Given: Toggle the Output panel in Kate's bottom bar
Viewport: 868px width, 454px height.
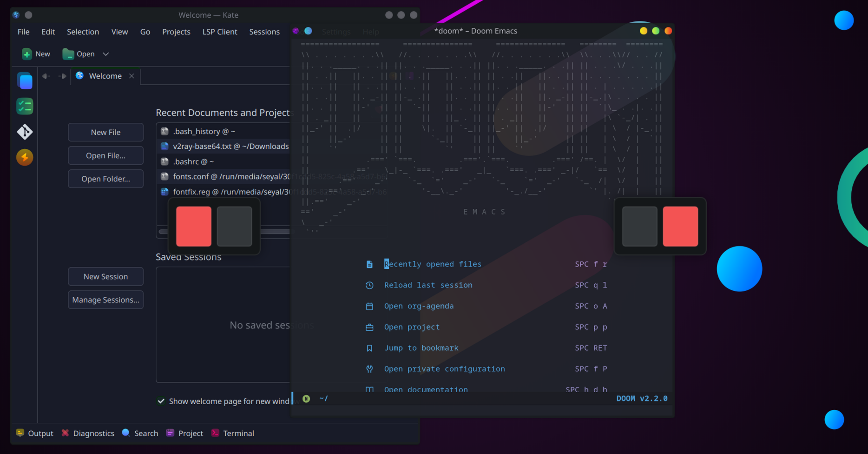Looking at the screenshot, I should (x=35, y=433).
